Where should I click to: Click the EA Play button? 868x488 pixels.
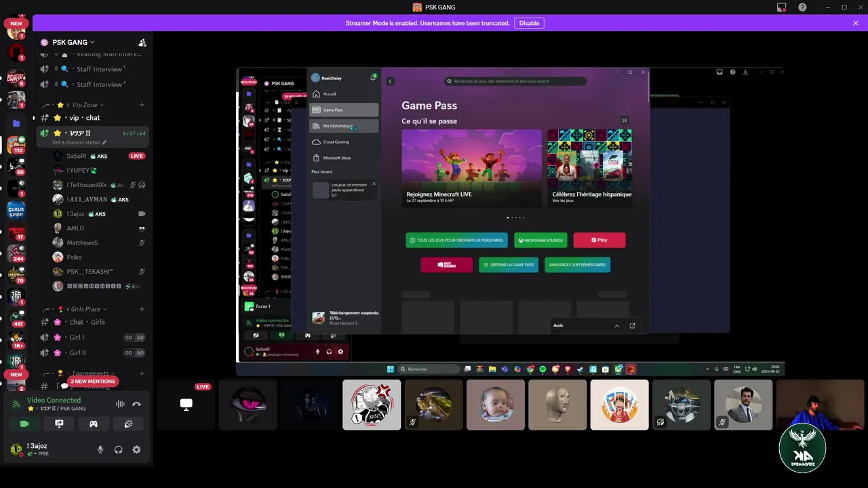pyautogui.click(x=599, y=240)
